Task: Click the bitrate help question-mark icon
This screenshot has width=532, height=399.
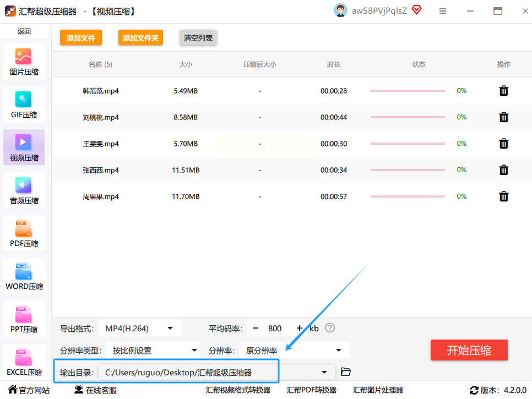Action: 330,329
